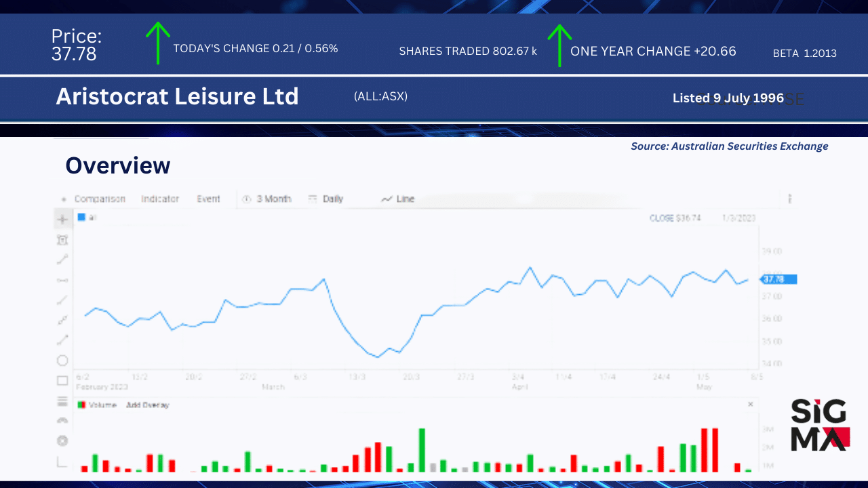Click the 1/3/2023 date readout
The width and height of the screenshot is (868, 488).
tap(739, 218)
